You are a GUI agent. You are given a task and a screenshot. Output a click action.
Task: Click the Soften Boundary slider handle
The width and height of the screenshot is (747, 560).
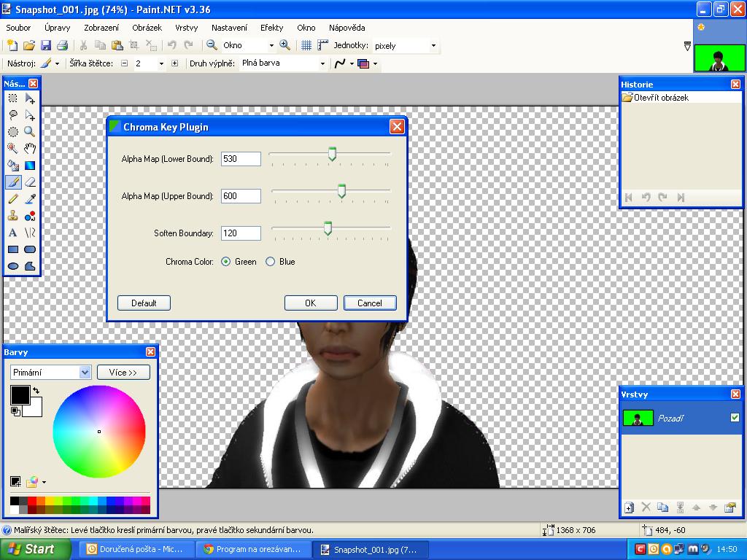coord(328,229)
